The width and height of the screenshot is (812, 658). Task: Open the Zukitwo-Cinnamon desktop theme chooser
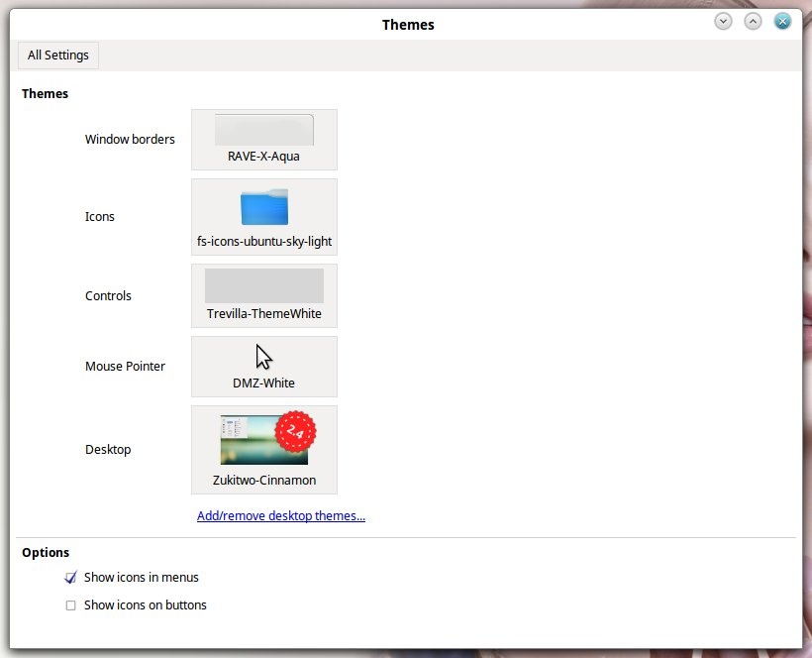(x=264, y=450)
